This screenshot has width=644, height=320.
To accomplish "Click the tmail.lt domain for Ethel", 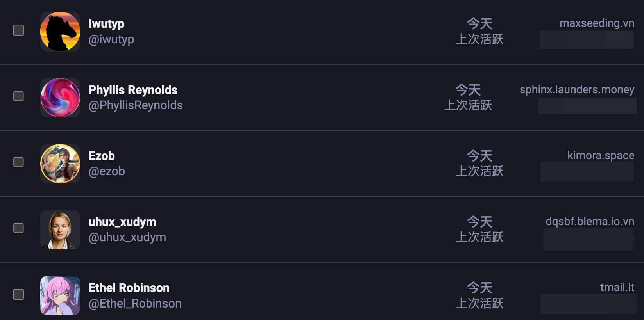I will (x=617, y=287).
